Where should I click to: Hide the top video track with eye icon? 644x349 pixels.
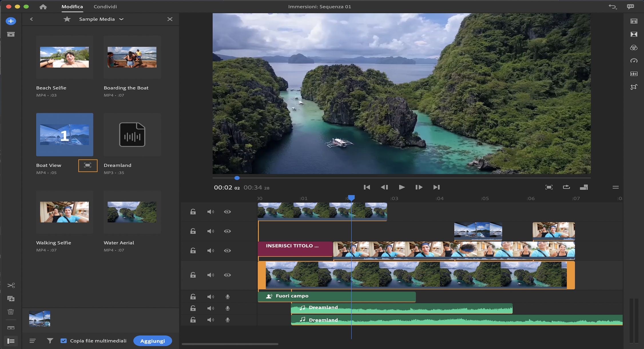pos(227,212)
